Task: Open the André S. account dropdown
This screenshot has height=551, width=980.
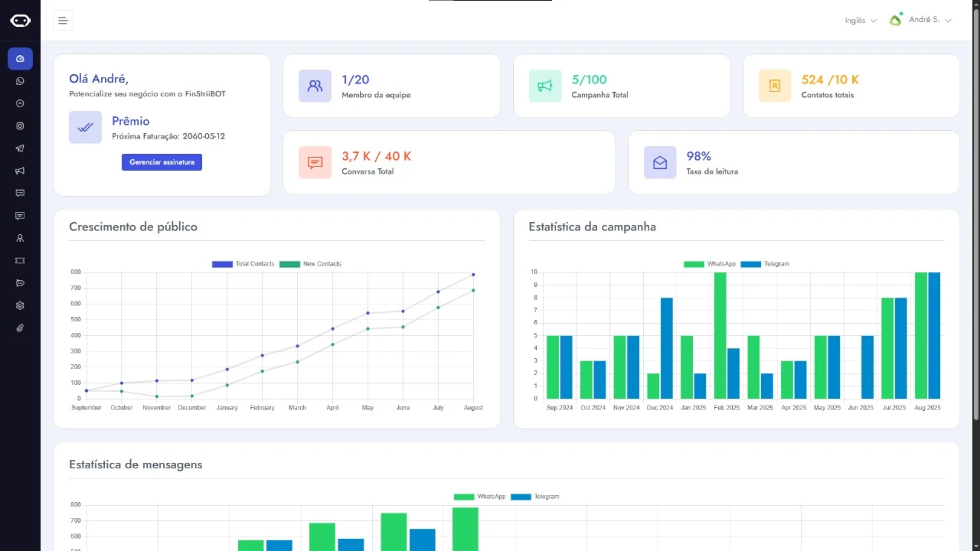Action: [930, 20]
